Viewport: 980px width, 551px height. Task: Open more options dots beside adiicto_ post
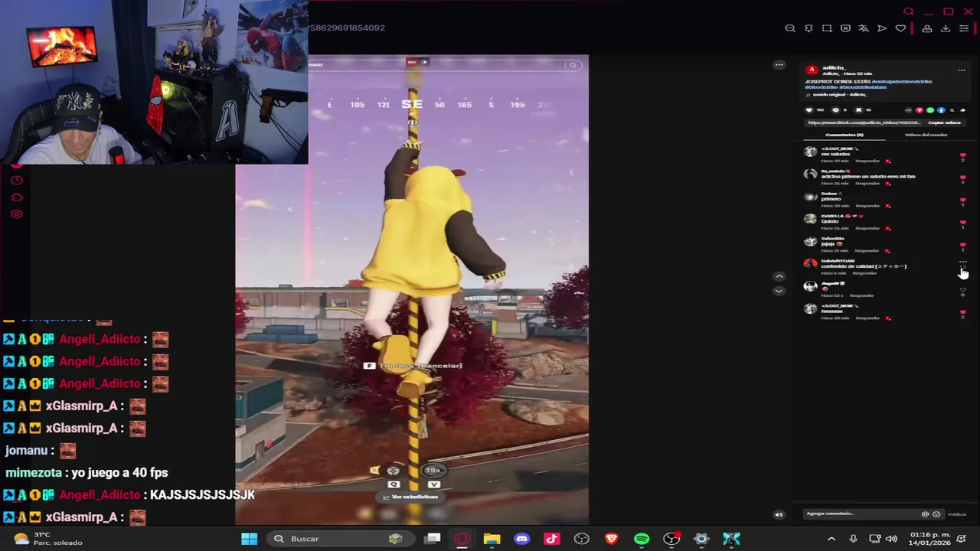(962, 70)
